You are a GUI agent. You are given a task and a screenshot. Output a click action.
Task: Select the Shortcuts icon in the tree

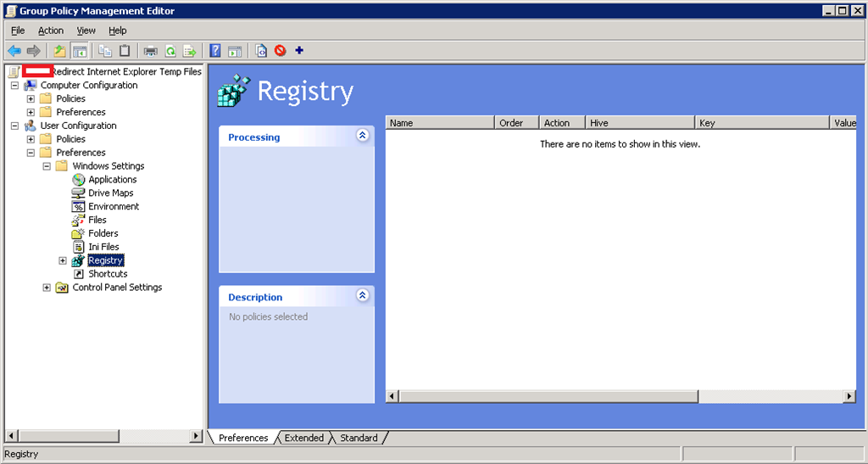(x=79, y=273)
